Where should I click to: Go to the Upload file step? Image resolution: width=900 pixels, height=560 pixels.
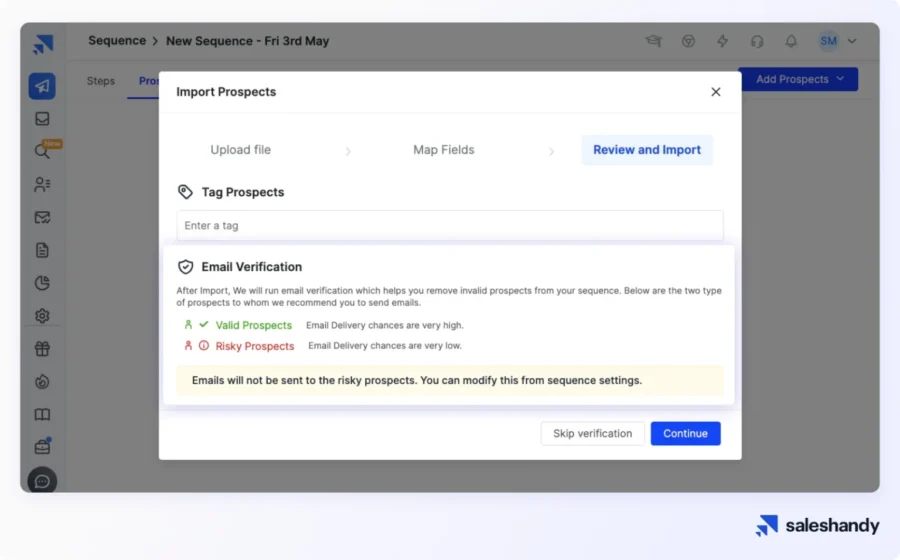click(x=240, y=150)
